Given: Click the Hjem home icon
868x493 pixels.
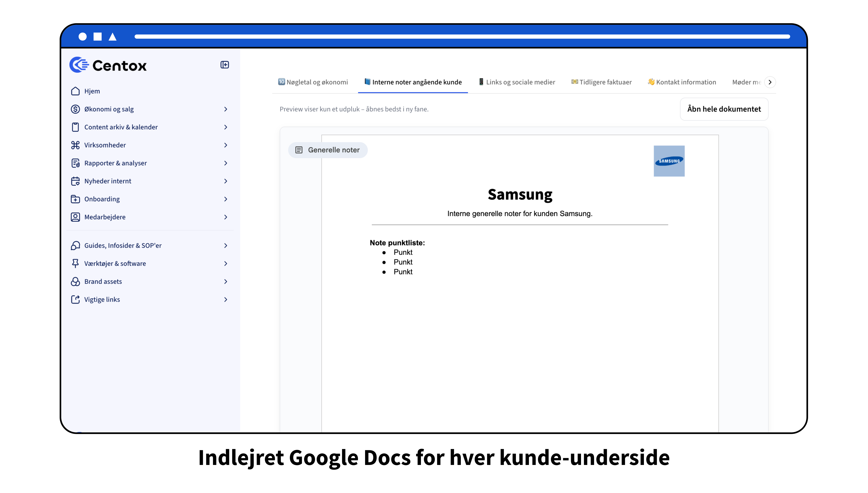Looking at the screenshot, I should click(75, 91).
